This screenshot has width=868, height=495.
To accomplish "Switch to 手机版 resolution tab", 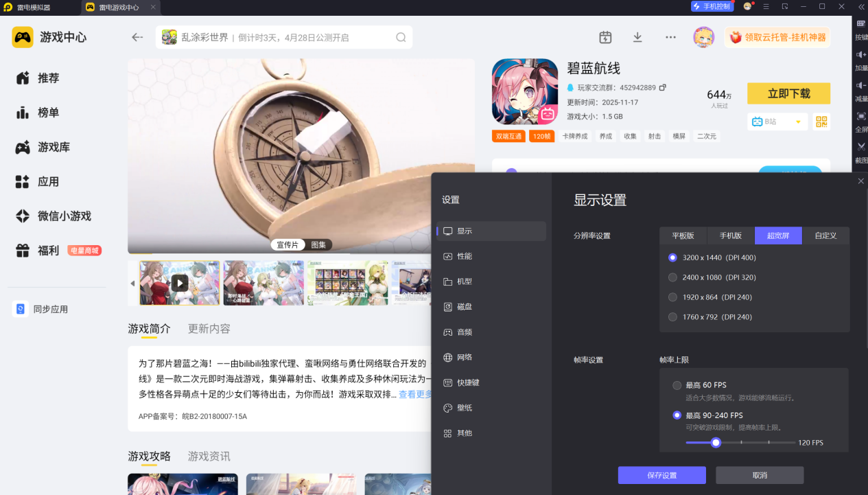I will (x=730, y=235).
